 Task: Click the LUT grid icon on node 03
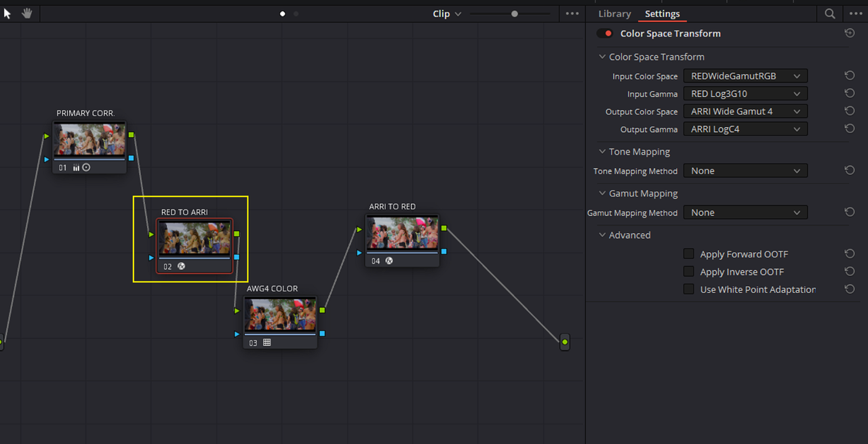click(267, 343)
